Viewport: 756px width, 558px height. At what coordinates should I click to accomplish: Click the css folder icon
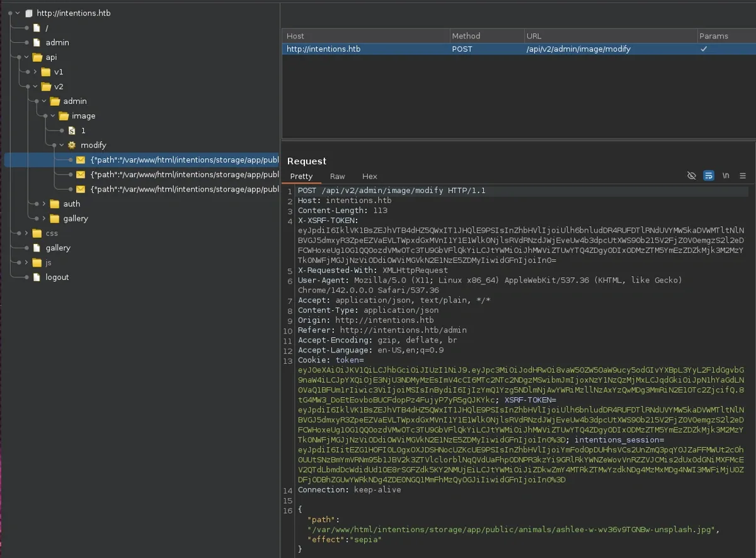[x=37, y=233]
